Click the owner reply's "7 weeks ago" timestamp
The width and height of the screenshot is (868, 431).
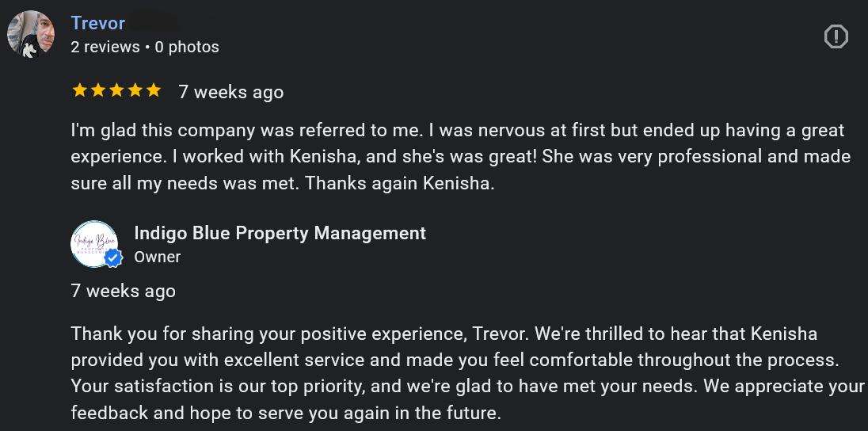123,291
